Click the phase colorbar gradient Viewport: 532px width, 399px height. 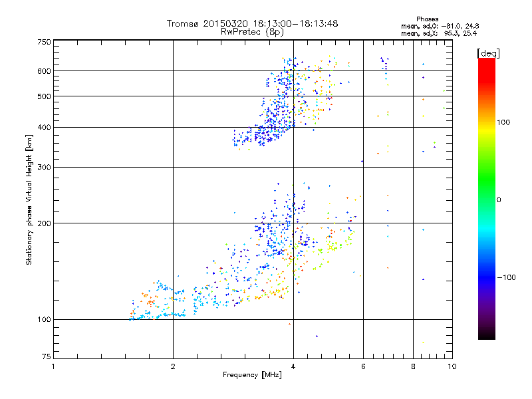point(487,198)
